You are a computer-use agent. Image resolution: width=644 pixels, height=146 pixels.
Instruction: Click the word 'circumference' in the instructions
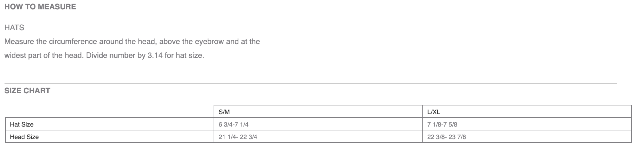[73, 42]
